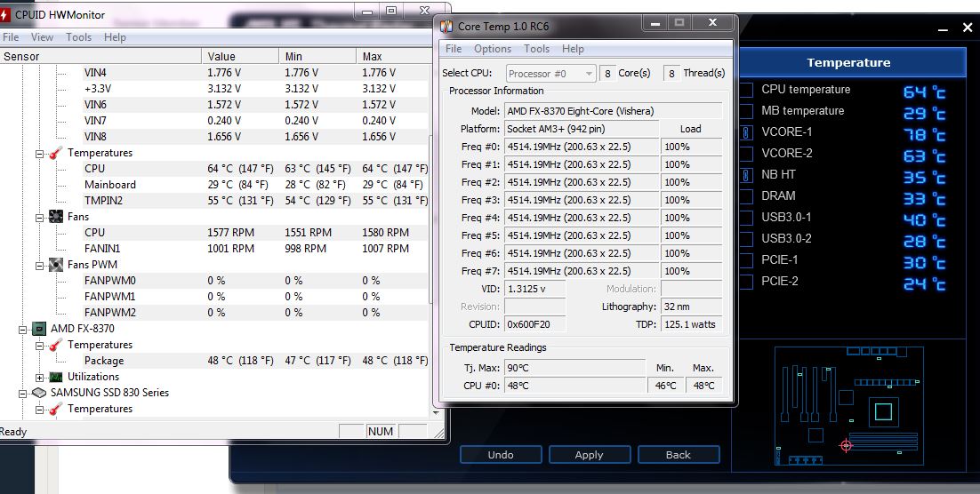Open the Options menu in Core Temp
Screen dimensions: 980x494
click(x=493, y=49)
